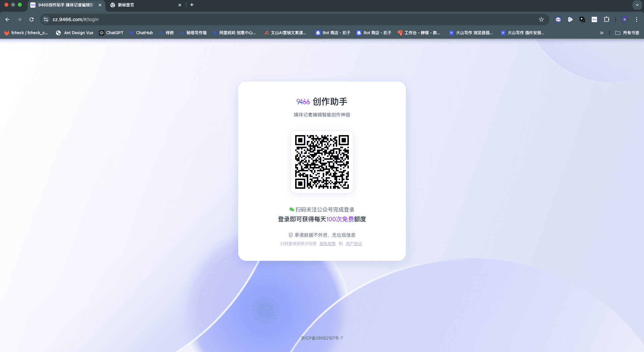Open 工作台 - 蝉镜 bookmark
The image size is (644, 352).
click(x=419, y=33)
